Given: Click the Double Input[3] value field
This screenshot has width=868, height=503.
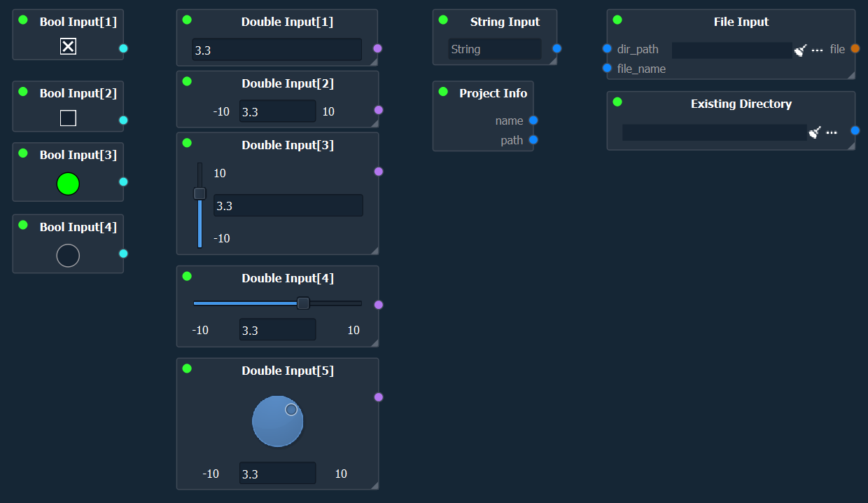Looking at the screenshot, I should tap(288, 205).
